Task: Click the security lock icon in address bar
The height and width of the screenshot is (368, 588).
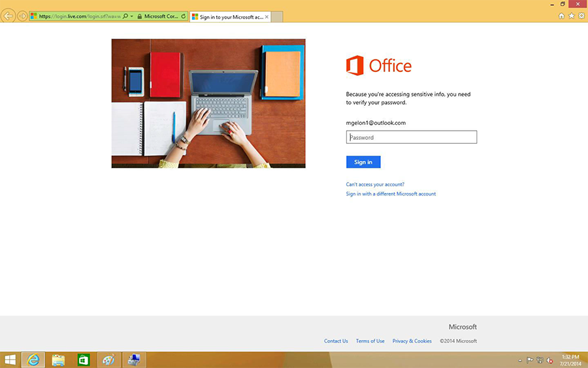Action: point(140,16)
